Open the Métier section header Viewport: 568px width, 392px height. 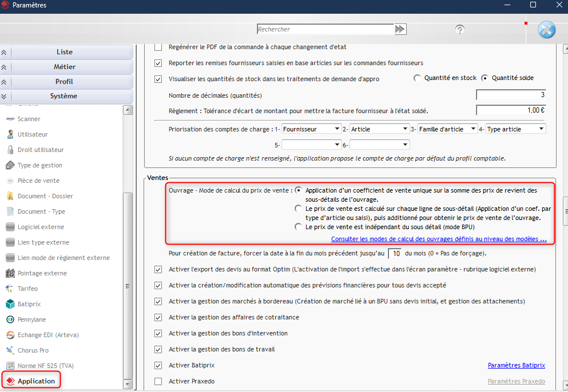click(67, 67)
